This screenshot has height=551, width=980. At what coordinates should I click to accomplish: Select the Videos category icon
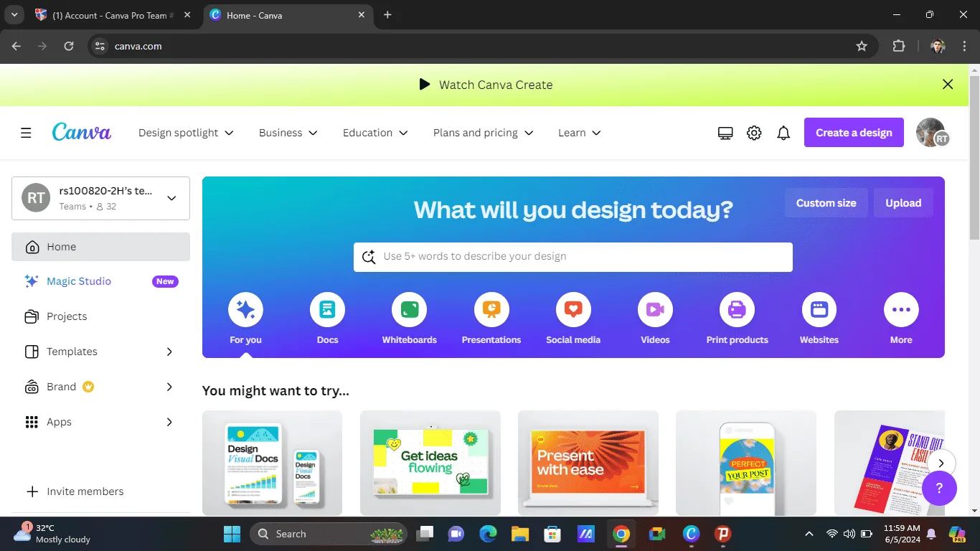655,310
